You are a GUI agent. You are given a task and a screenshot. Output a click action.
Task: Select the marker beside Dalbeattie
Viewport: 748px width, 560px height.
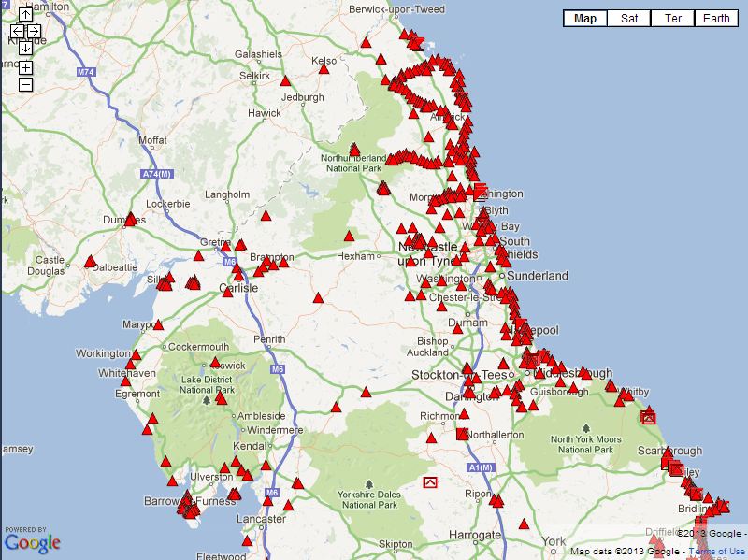tap(90, 262)
